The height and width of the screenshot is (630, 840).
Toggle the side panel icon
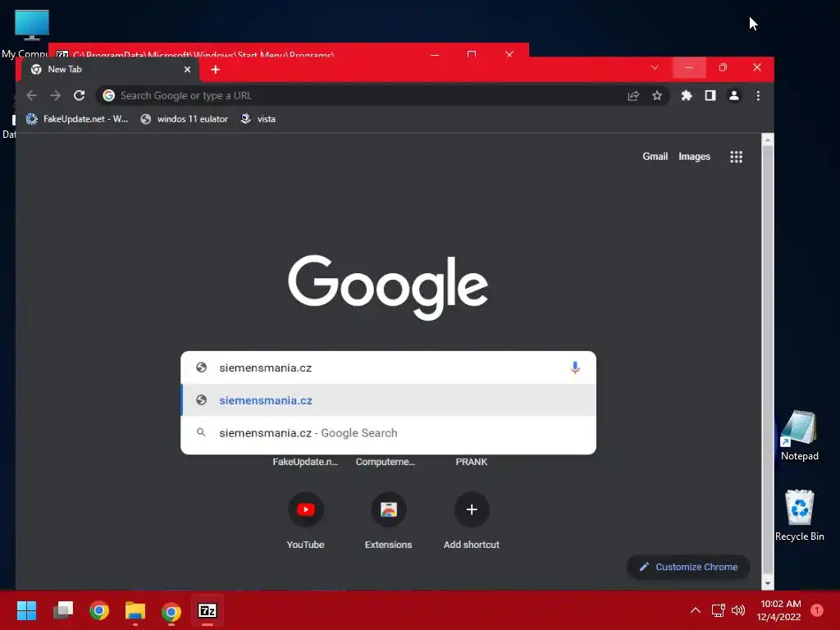[x=710, y=96]
